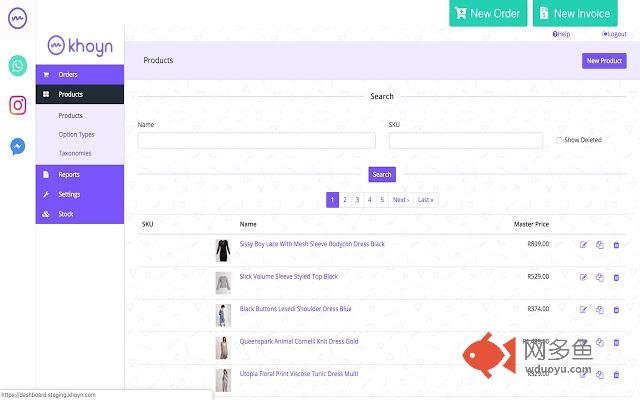Screen dimensions: 640x400
Task: Delete the Black Buttons Lesedi Dress product
Action: point(616,310)
